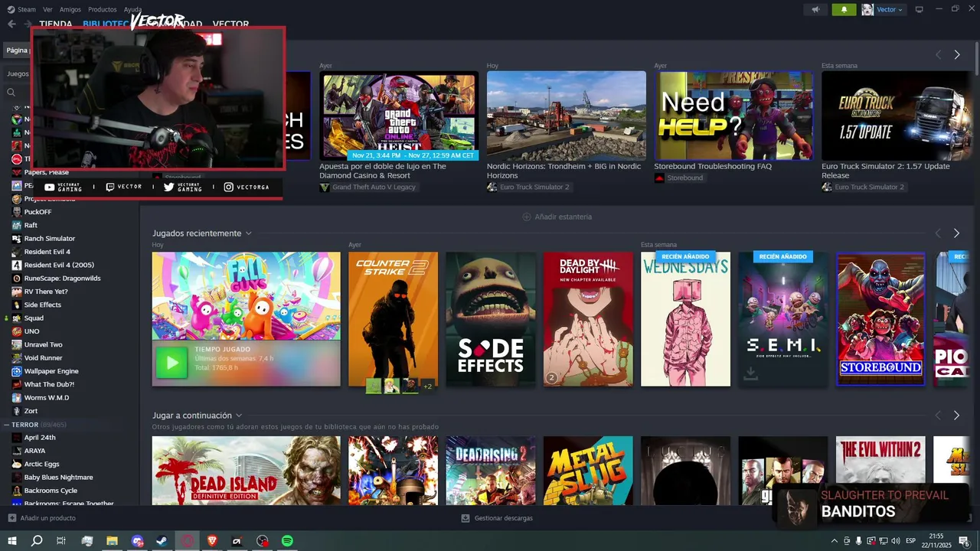Image resolution: width=980 pixels, height=551 pixels.
Task: Open Gestionar descargas
Action: coord(497,518)
